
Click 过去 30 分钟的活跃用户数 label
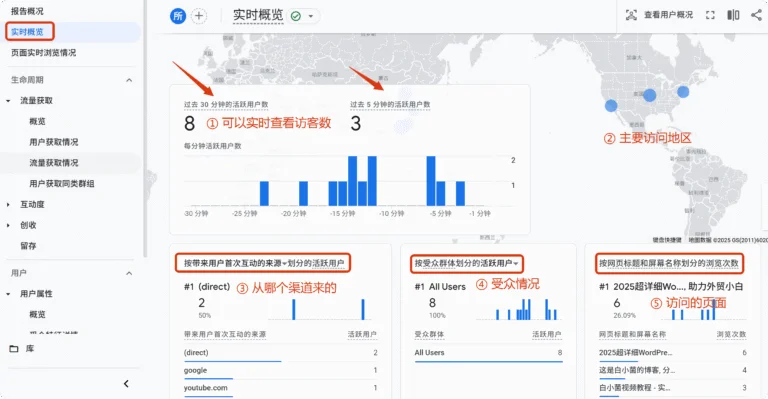click(226, 104)
